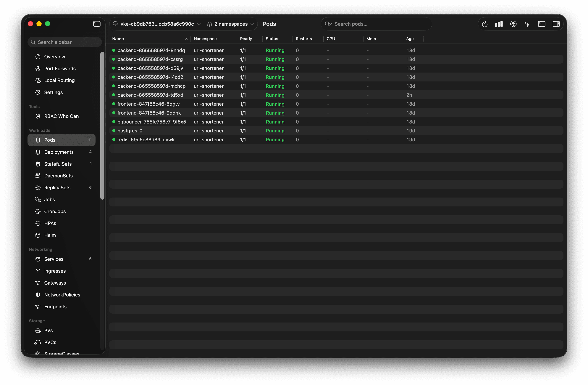Click RBAC Who Can shield icon
The width and height of the screenshot is (588, 385).
[x=38, y=116]
